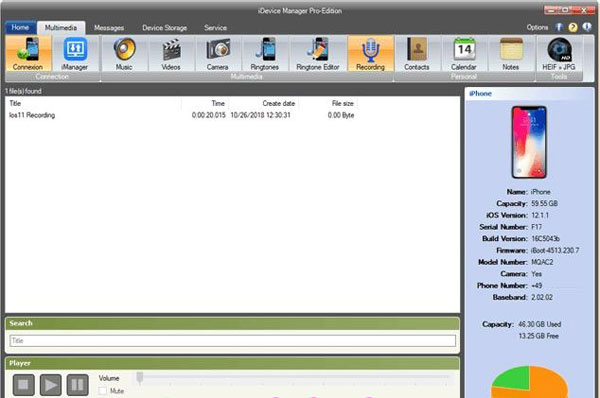Viewport: 600px width, 398px height.
Task: Select the Ios11 Recording row
Action: (x=182, y=115)
